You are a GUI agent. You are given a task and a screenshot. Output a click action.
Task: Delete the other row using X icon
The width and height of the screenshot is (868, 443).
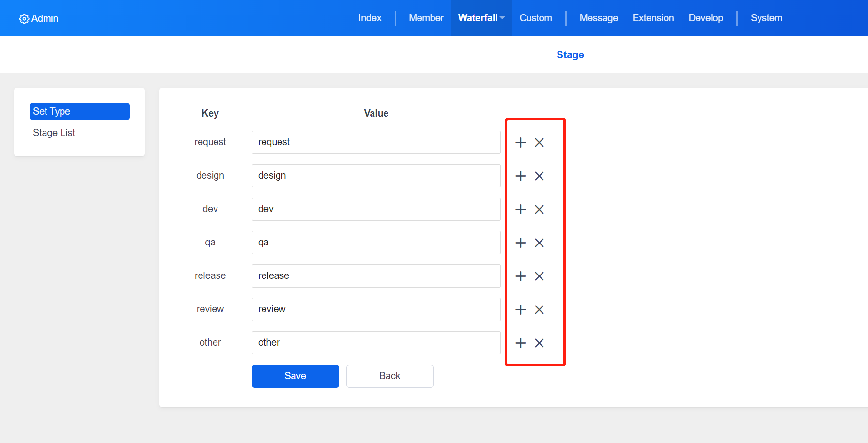(x=539, y=343)
